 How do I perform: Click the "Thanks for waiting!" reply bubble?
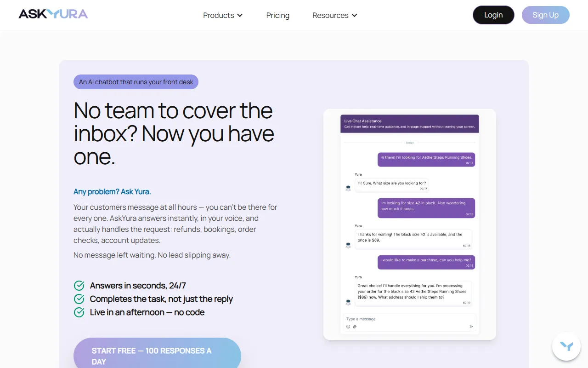[x=414, y=239]
